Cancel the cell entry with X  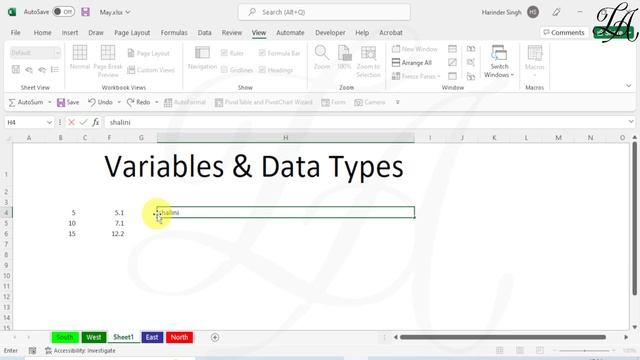click(x=71, y=122)
